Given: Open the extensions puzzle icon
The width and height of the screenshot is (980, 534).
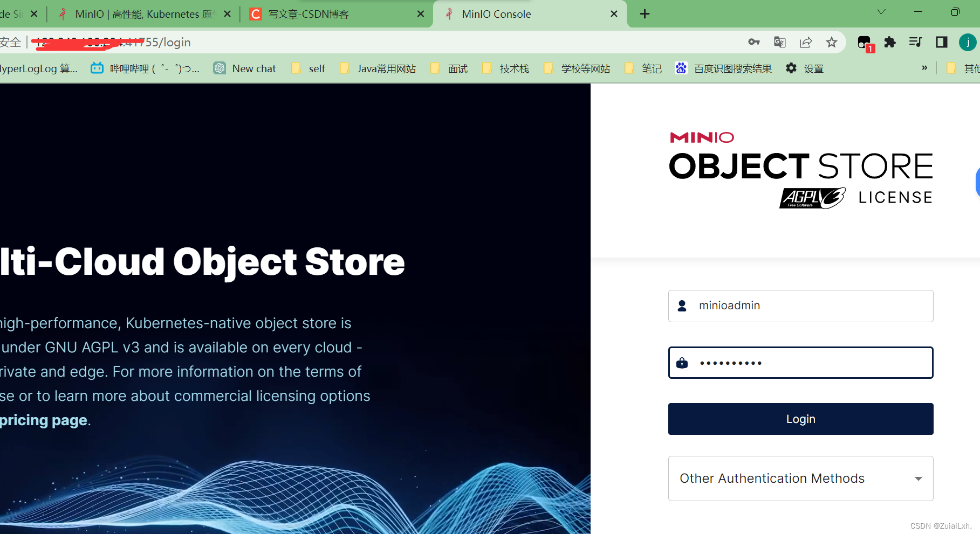Looking at the screenshot, I should click(890, 42).
